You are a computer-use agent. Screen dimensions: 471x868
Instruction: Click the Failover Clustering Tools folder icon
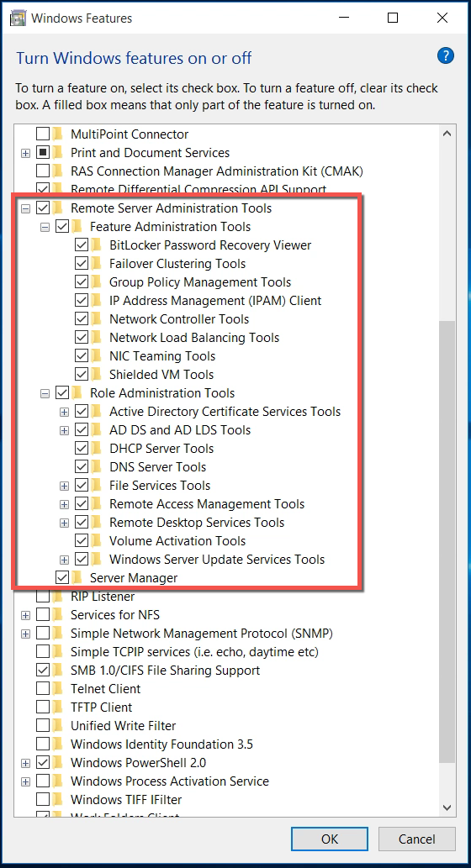point(97,264)
